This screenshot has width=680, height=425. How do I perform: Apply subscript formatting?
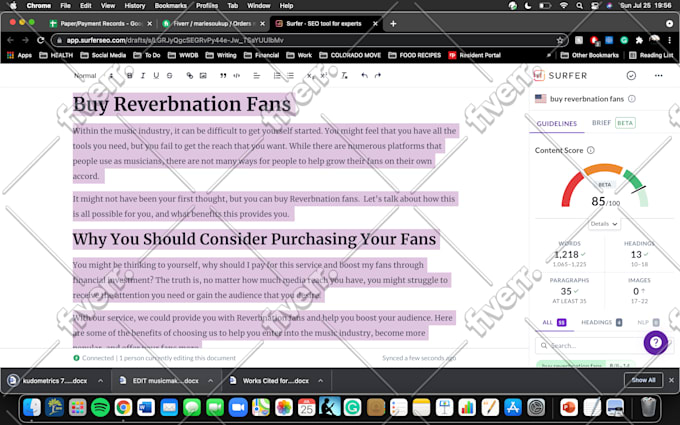[x=310, y=75]
